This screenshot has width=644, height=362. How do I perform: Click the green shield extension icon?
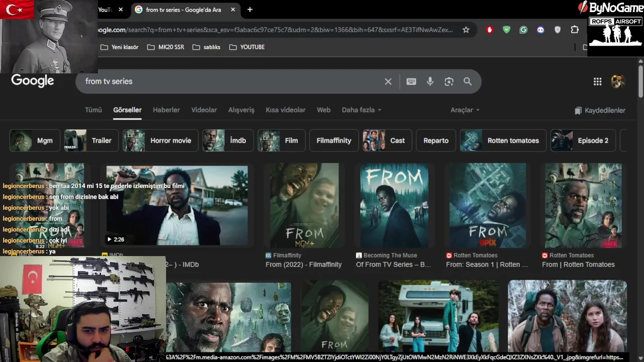click(x=507, y=30)
